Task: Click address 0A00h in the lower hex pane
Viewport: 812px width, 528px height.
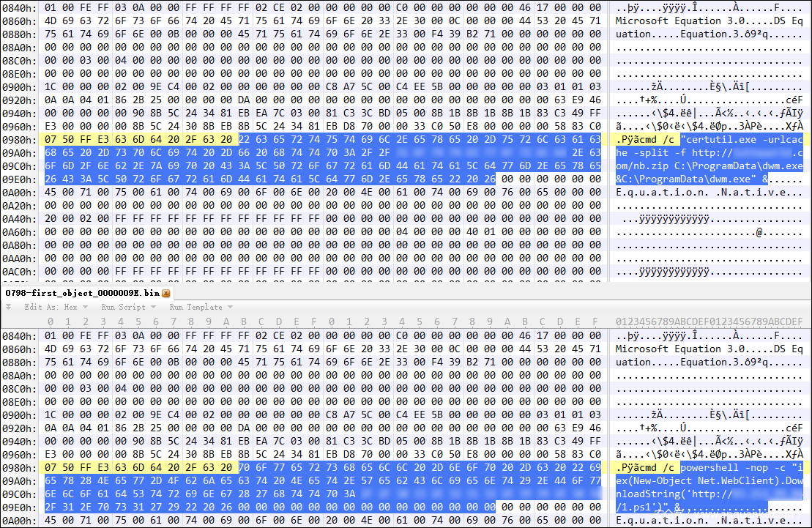Action: click(x=19, y=520)
